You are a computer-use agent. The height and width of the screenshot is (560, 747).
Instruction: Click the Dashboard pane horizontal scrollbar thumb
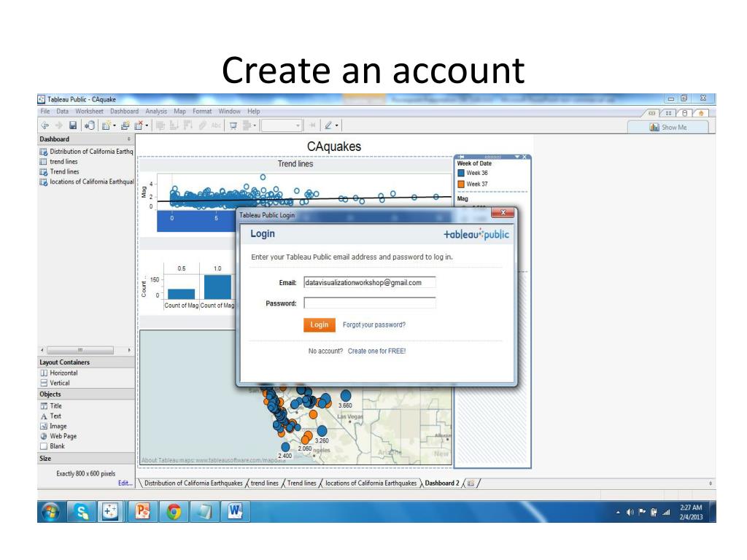pyautogui.click(x=80, y=350)
